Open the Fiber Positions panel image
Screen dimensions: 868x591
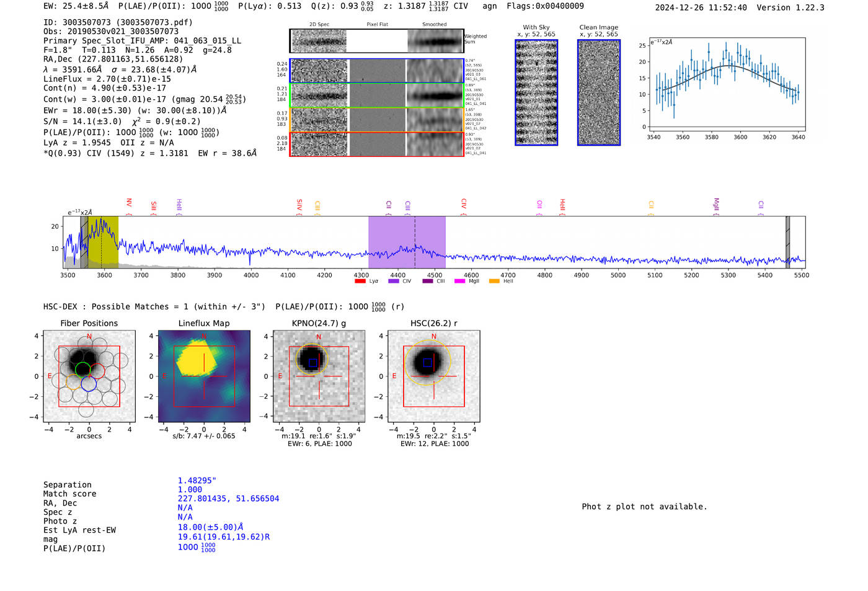tap(89, 376)
